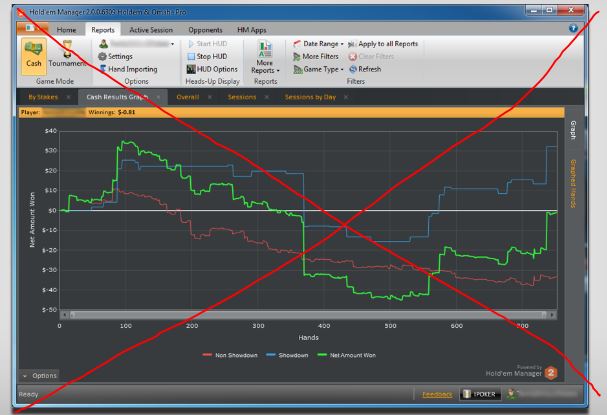Click the graph horizontal scrollbar track
This screenshot has width=607, height=415.
pyautogui.click(x=309, y=315)
